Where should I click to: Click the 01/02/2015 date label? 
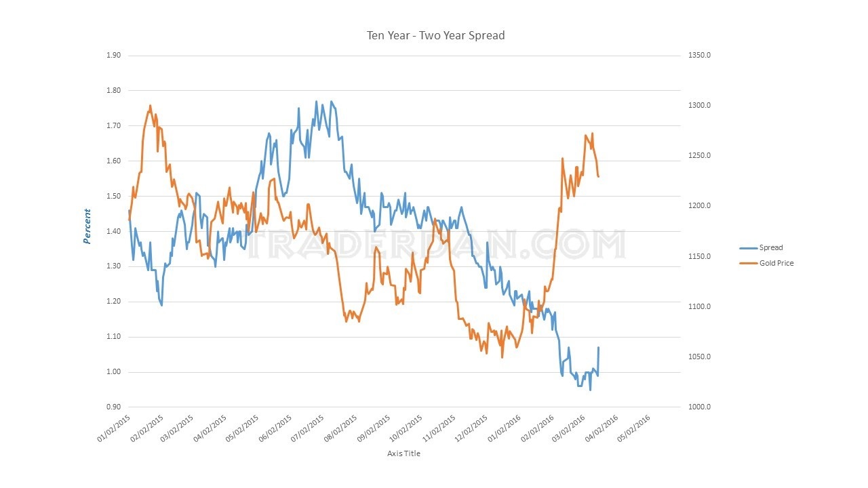pos(114,428)
